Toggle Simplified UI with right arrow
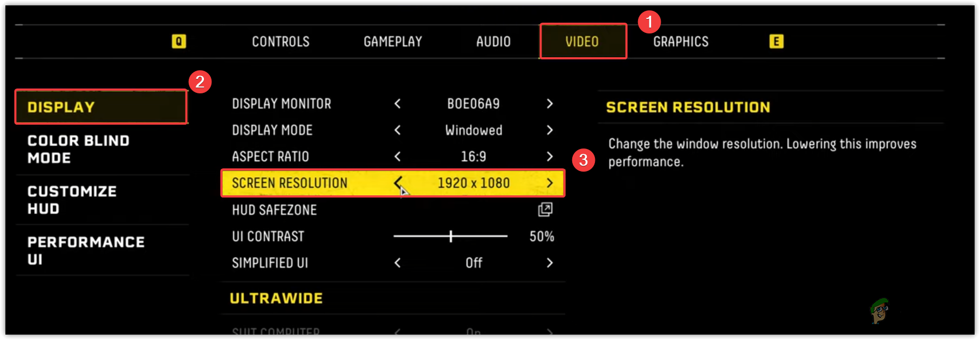The image size is (980, 340). click(x=550, y=263)
